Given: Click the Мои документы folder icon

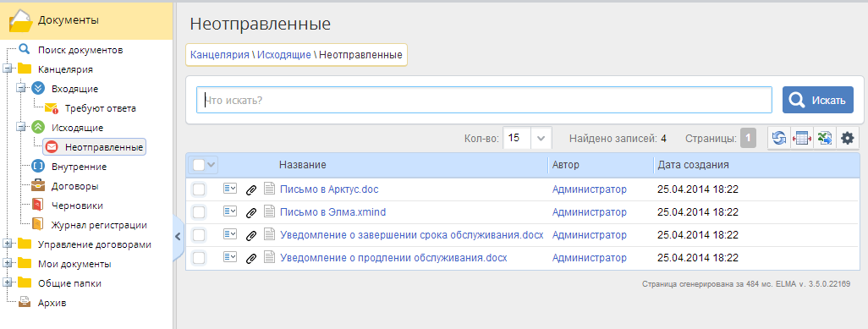Looking at the screenshot, I should click(x=25, y=263).
